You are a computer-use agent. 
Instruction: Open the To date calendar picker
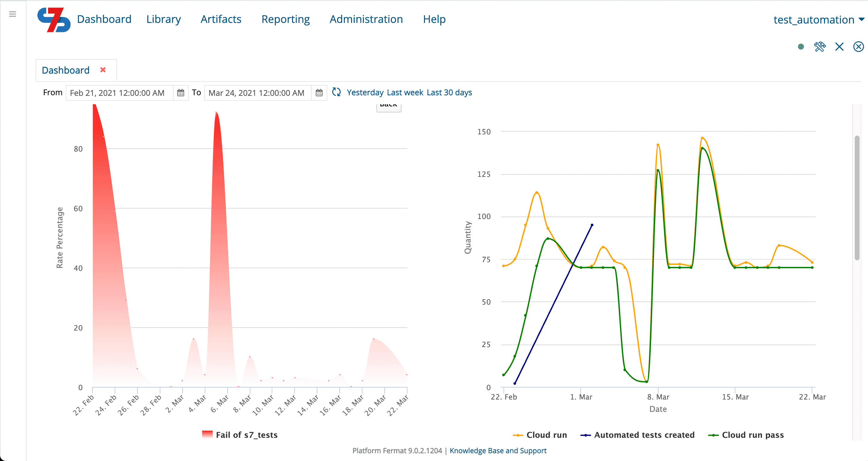click(x=319, y=93)
